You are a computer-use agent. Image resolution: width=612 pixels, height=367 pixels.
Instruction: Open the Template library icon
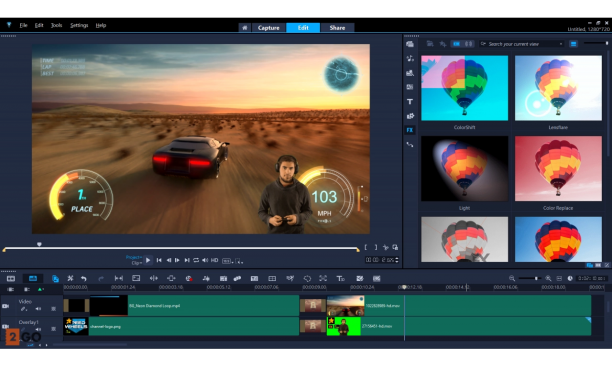[x=410, y=73]
